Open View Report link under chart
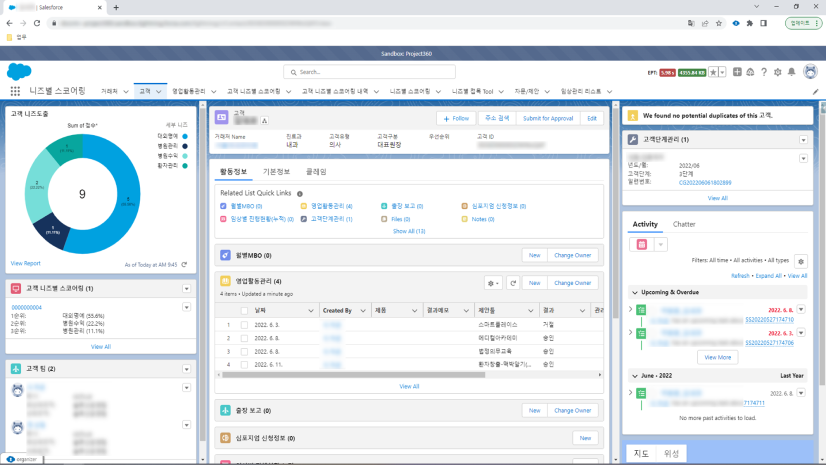 click(25, 263)
